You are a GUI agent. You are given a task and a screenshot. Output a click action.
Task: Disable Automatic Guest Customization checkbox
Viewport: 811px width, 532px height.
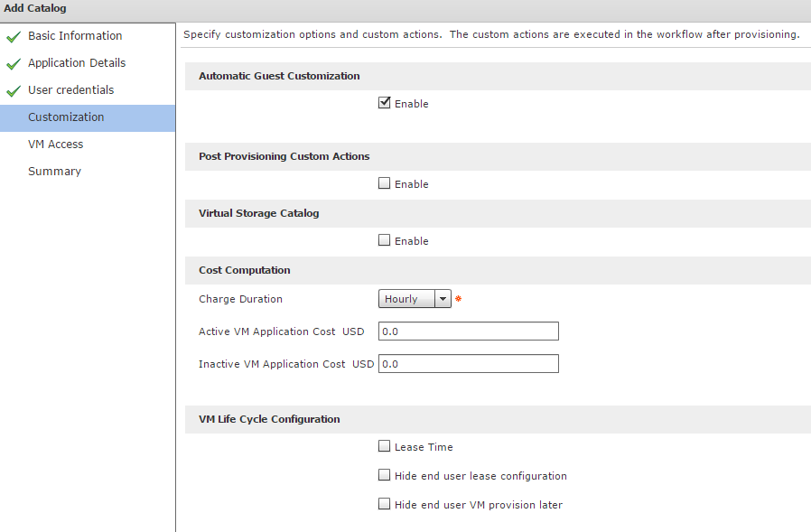click(x=385, y=103)
